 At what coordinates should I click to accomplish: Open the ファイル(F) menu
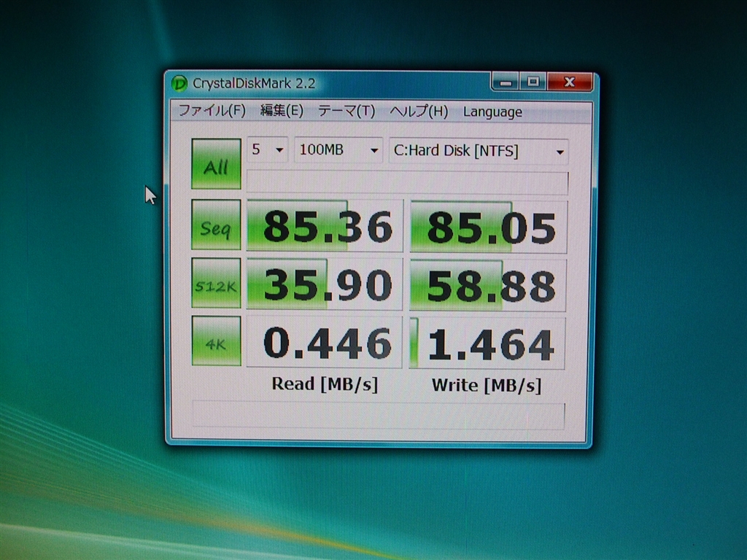(x=212, y=111)
